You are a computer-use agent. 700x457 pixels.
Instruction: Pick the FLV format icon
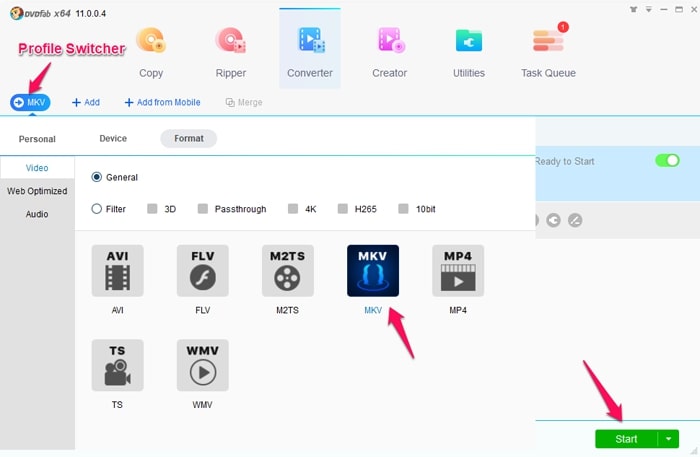pos(203,271)
